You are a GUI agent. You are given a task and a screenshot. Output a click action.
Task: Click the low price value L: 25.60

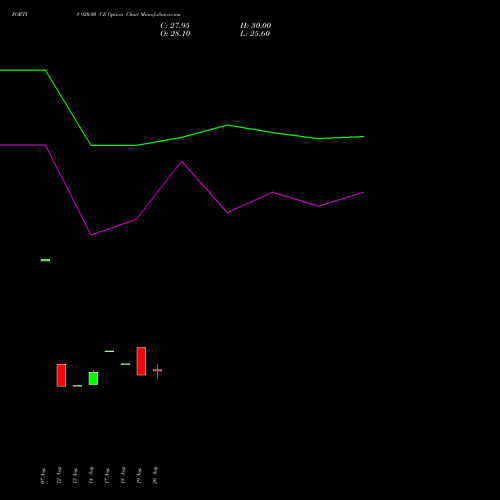tap(255, 34)
